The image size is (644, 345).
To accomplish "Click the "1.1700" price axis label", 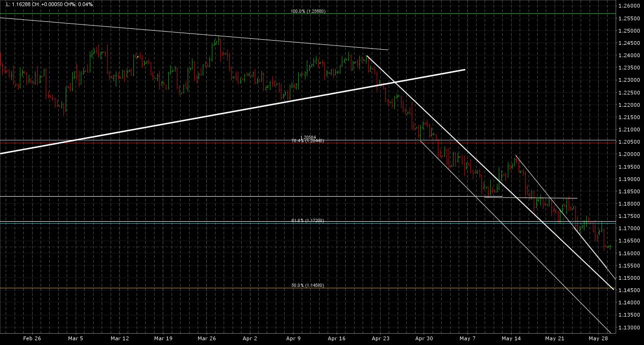I will (x=628, y=229).
